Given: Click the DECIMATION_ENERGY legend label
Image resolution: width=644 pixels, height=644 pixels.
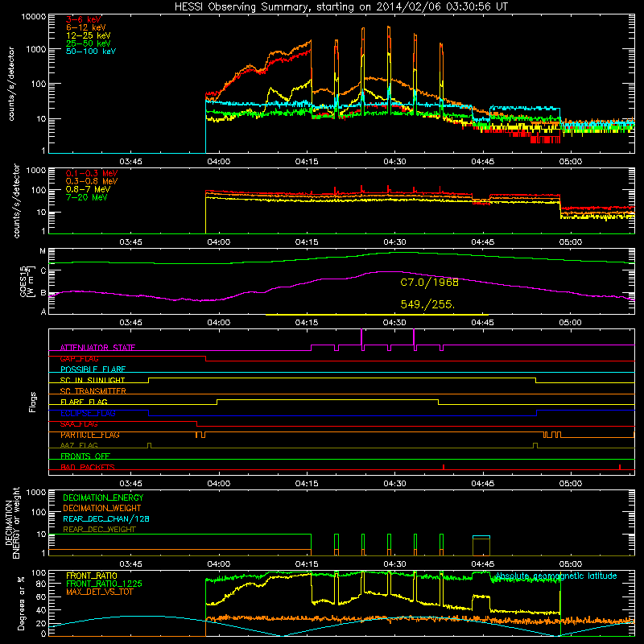Looking at the screenshot, I should [103, 497].
